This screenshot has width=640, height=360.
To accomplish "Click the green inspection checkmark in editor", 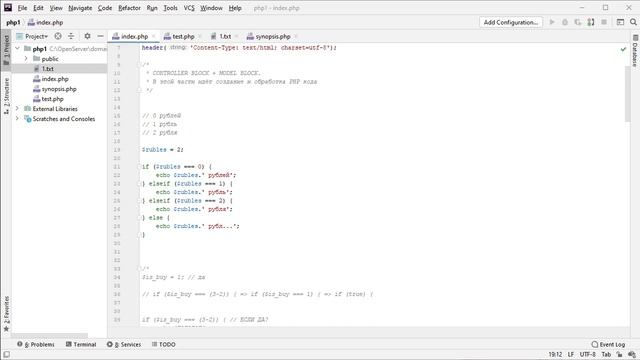I will tap(623, 49).
